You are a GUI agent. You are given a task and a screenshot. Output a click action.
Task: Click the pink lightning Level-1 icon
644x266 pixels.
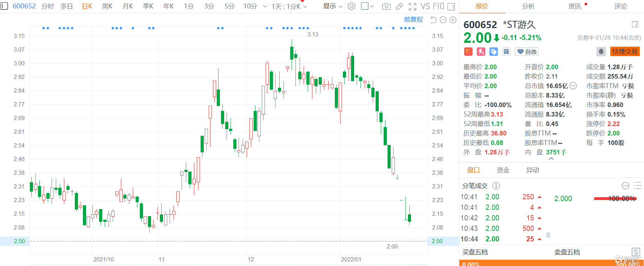(x=481, y=52)
